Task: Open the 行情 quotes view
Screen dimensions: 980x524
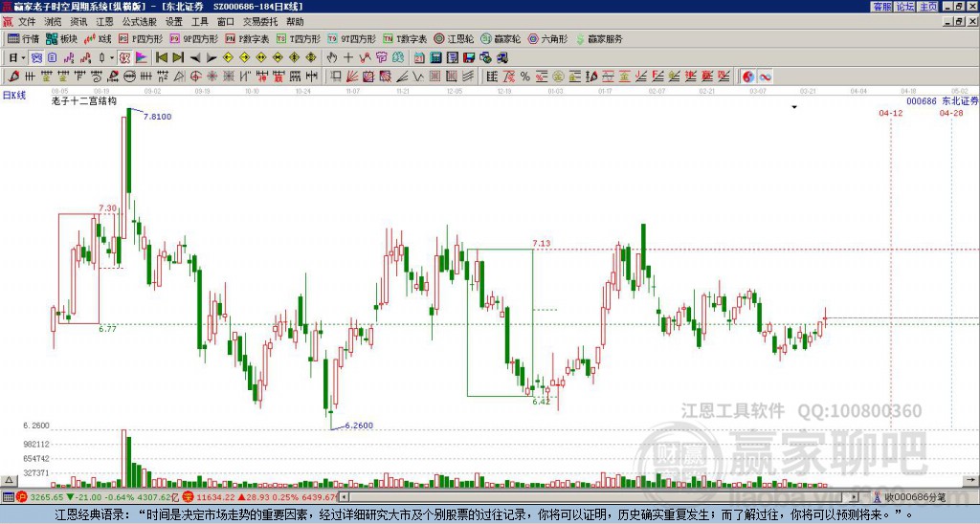Action: click(23, 38)
